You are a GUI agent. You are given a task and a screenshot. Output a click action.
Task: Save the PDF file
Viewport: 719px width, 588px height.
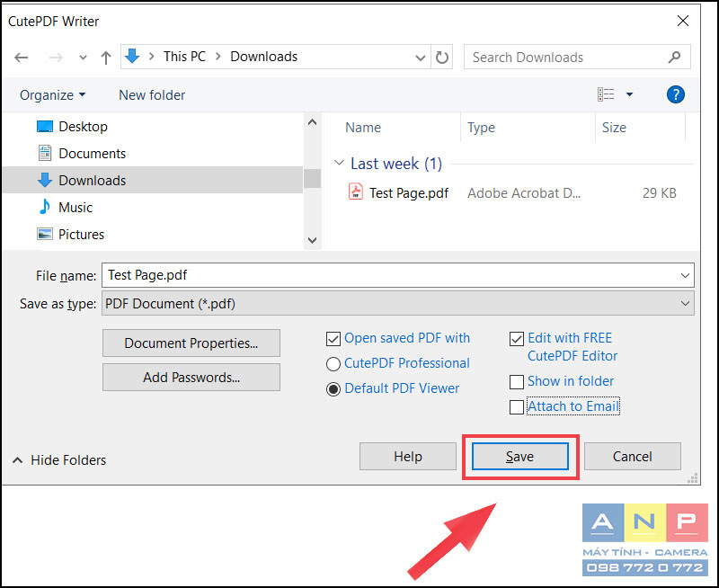pos(520,457)
